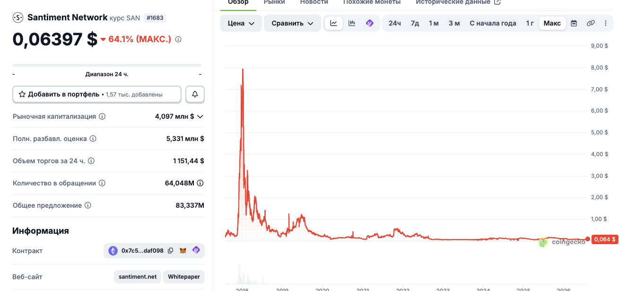Viewport: 644px width, 291px height.
Task: Click the 24h range progress bar
Action: coord(107,65)
